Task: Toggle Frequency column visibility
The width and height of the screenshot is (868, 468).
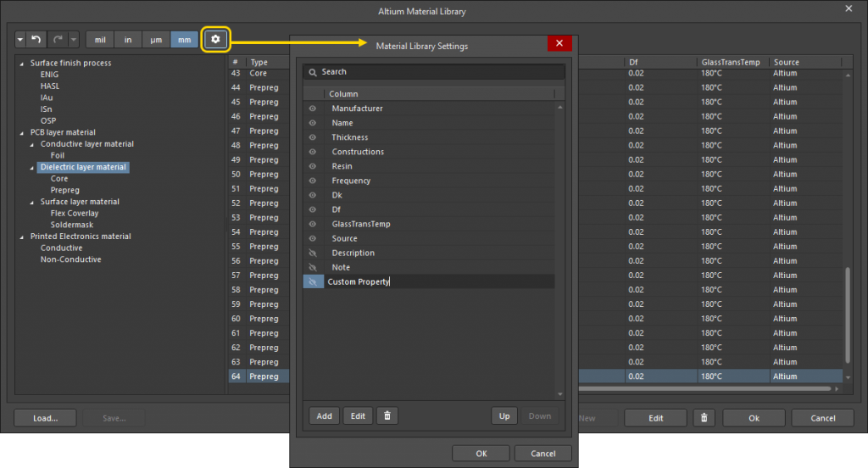Action: (313, 181)
